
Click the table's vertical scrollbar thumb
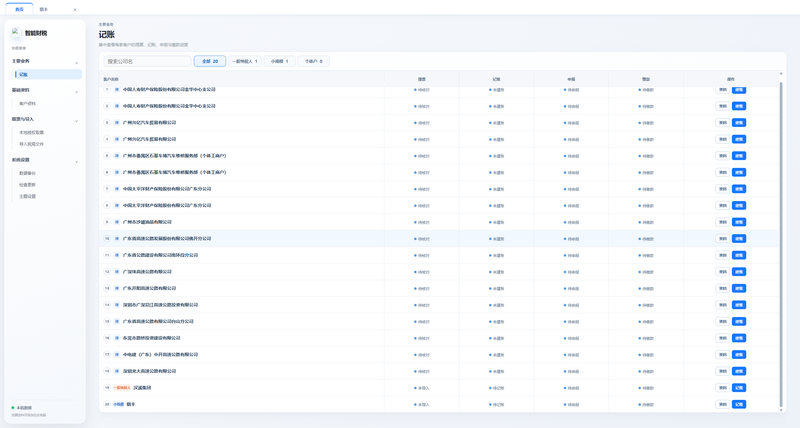781,245
